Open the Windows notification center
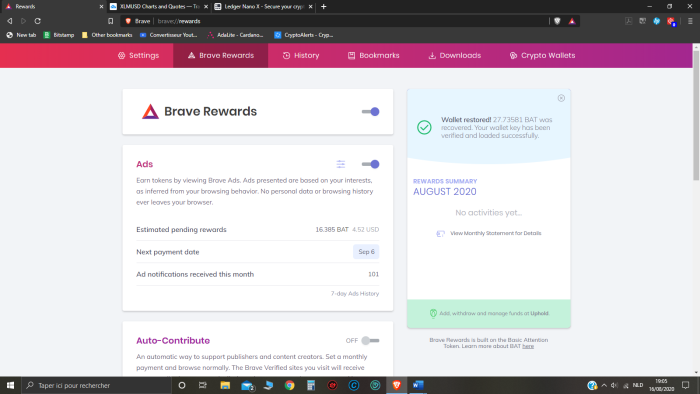 pyautogui.click(x=685, y=385)
